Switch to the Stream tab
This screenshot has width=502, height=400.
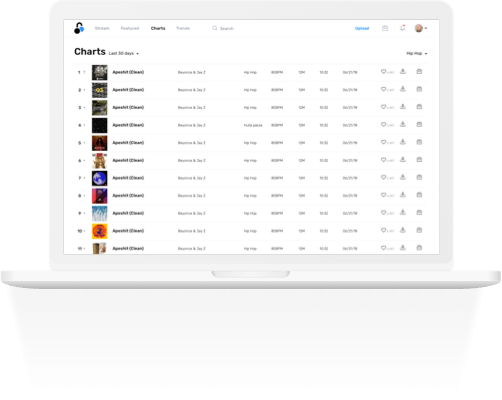102,28
